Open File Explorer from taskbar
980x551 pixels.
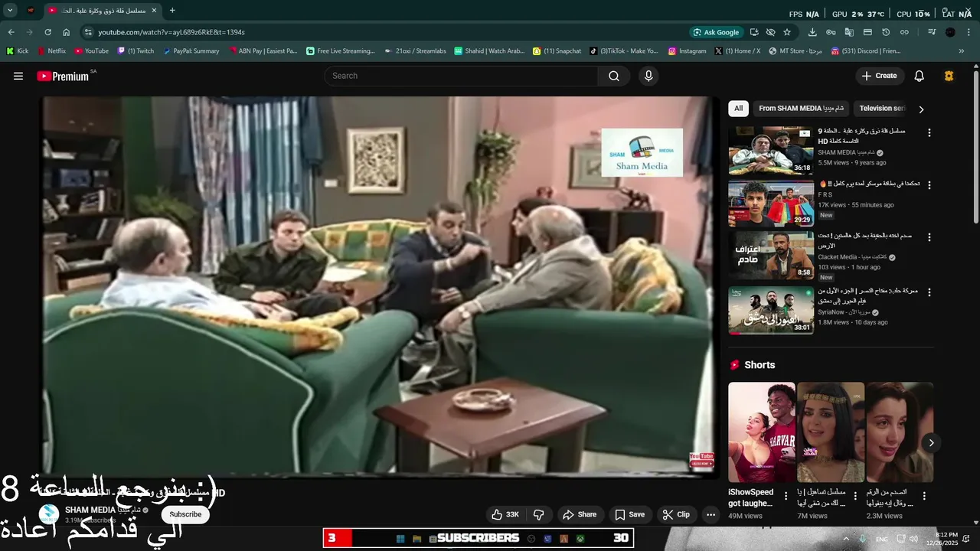[x=416, y=539]
